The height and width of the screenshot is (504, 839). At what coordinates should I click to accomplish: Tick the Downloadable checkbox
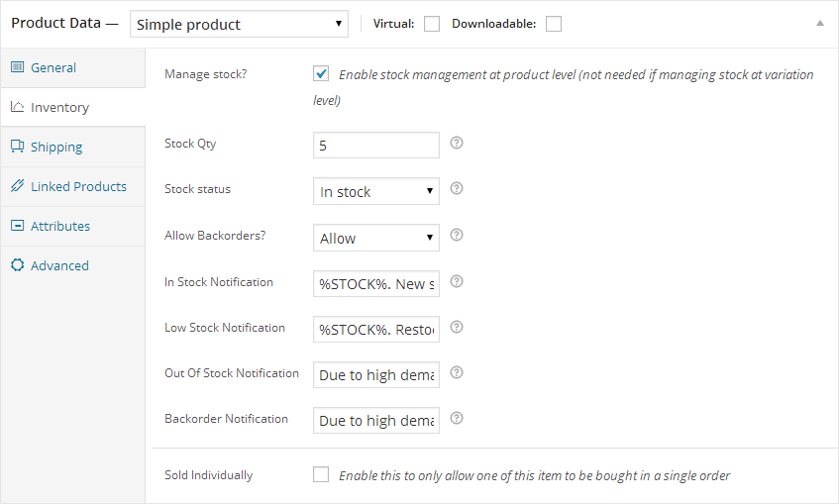[x=554, y=24]
